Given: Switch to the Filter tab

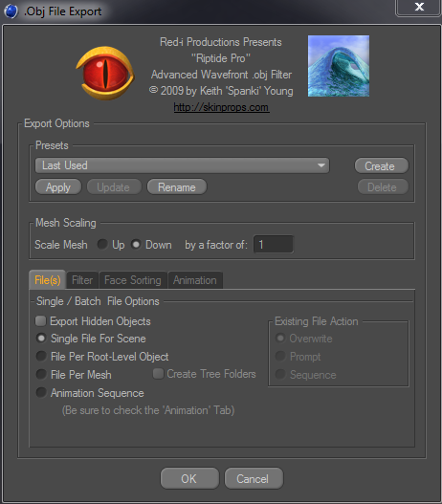Looking at the screenshot, I should click(x=82, y=280).
